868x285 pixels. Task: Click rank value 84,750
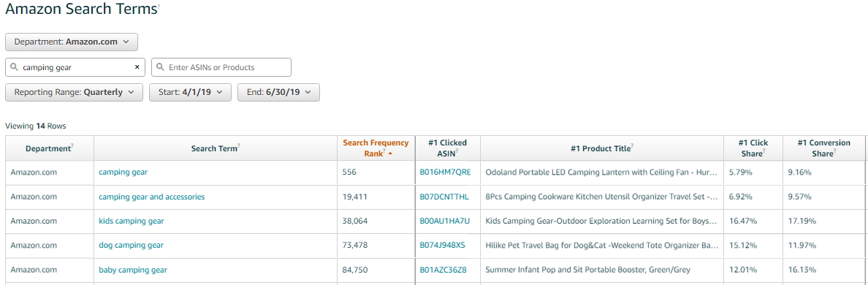(355, 270)
